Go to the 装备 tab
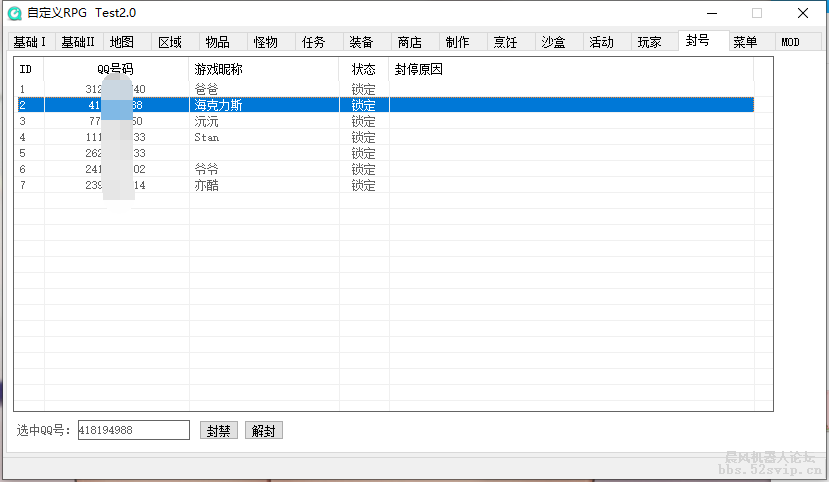 (x=361, y=42)
